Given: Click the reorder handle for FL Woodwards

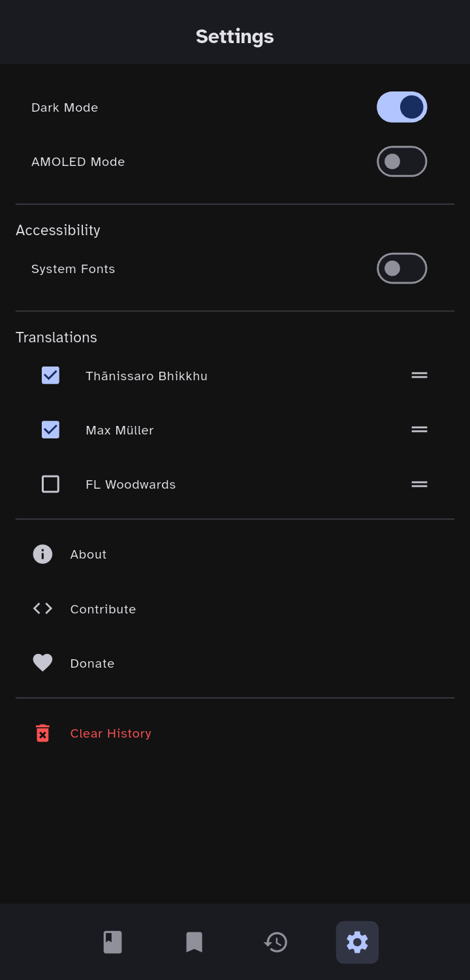Looking at the screenshot, I should (419, 484).
